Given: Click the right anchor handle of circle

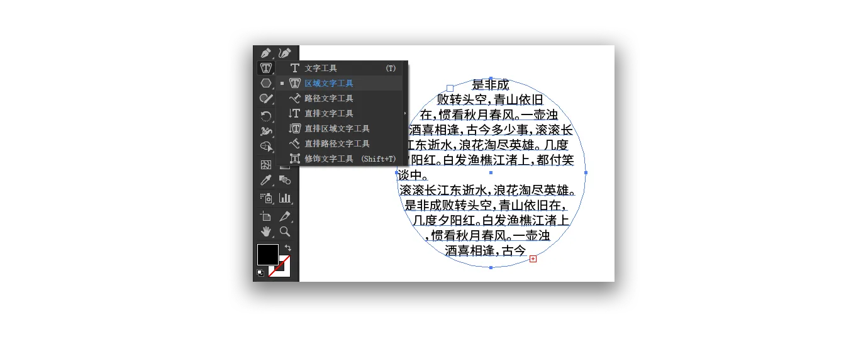Looking at the screenshot, I should tap(586, 172).
